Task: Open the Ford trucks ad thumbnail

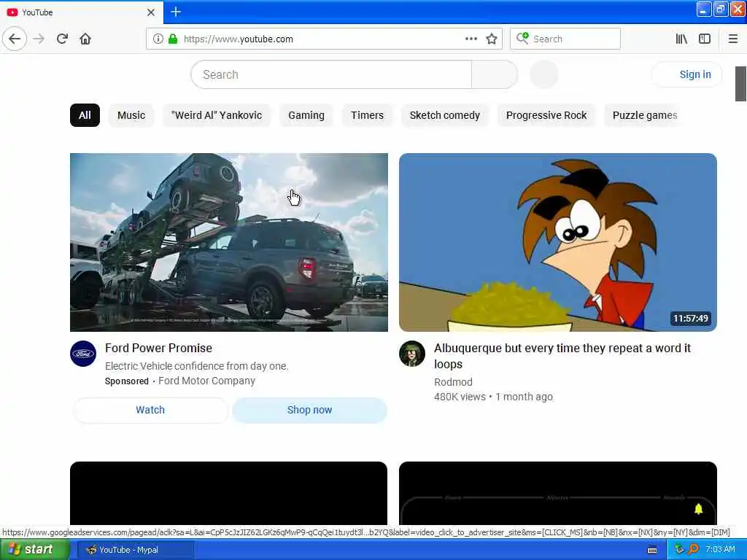Action: (x=228, y=242)
